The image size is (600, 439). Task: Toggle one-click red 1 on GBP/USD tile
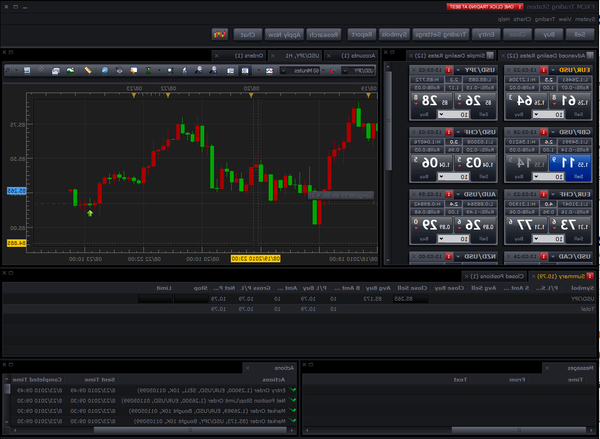click(x=543, y=132)
